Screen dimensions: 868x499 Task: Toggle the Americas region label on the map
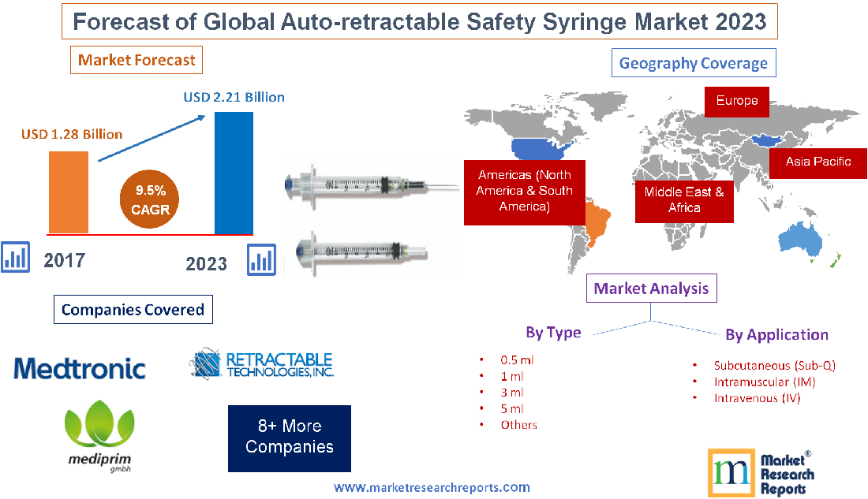click(524, 192)
